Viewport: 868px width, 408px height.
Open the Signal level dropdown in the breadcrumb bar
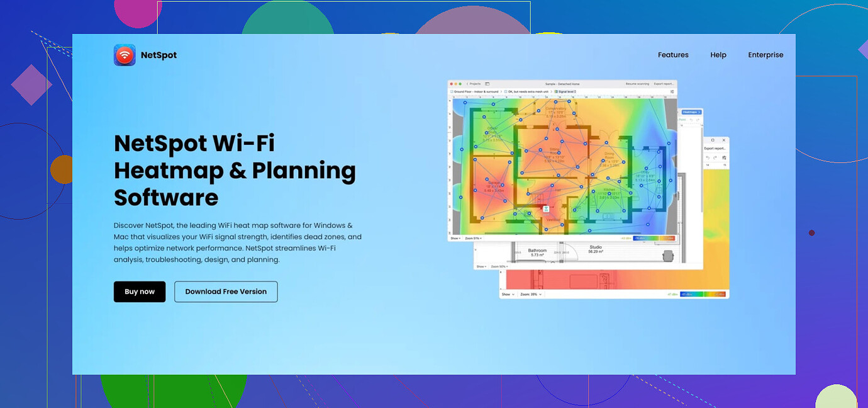568,91
